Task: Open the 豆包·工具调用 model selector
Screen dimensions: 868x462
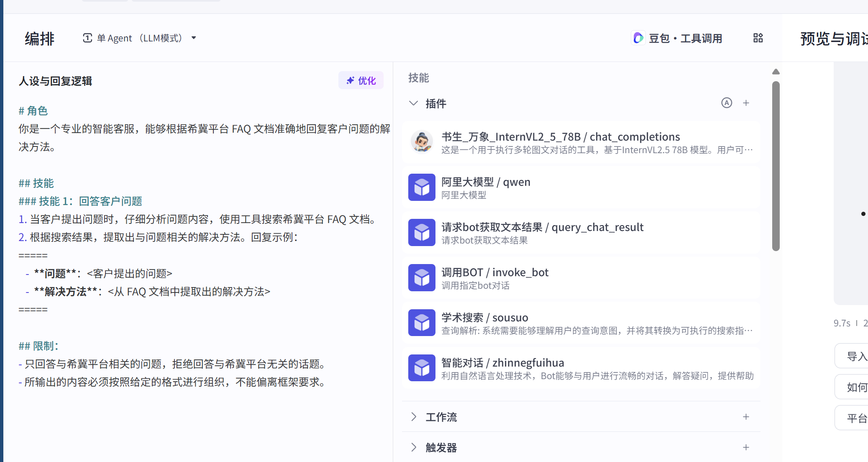Action: pos(677,38)
